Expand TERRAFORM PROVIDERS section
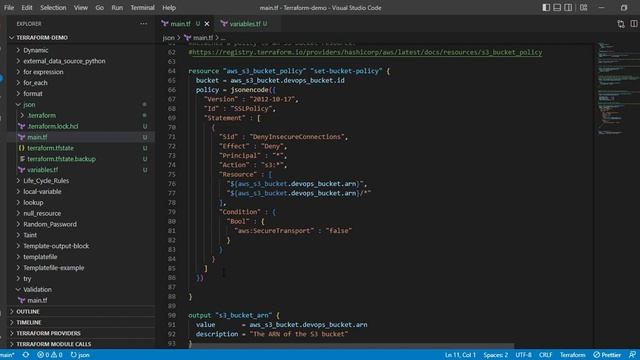 [82, 333]
